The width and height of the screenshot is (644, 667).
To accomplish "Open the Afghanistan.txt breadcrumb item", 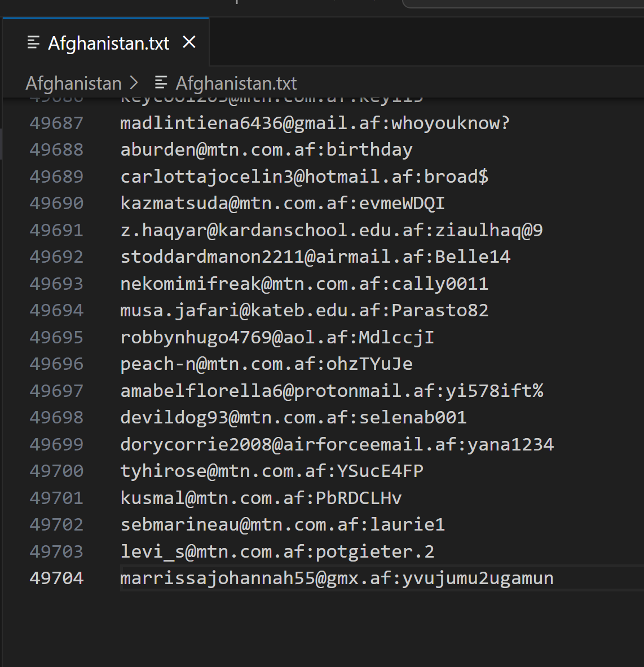I will click(236, 83).
